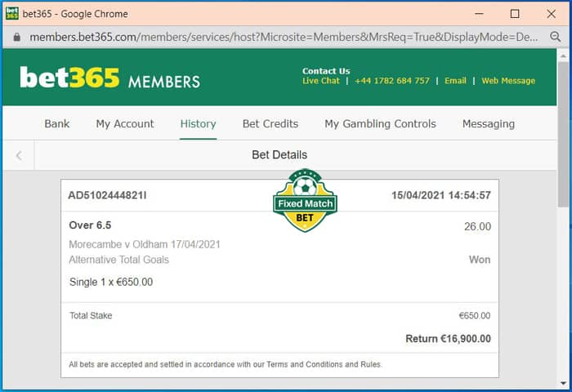Click the bet365 favicon in title bar
This screenshot has width=572, height=392.
pyautogui.click(x=12, y=14)
